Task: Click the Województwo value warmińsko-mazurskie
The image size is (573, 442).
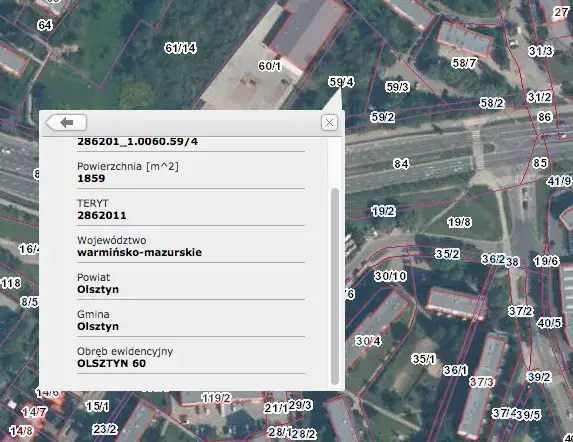Action: click(139, 252)
